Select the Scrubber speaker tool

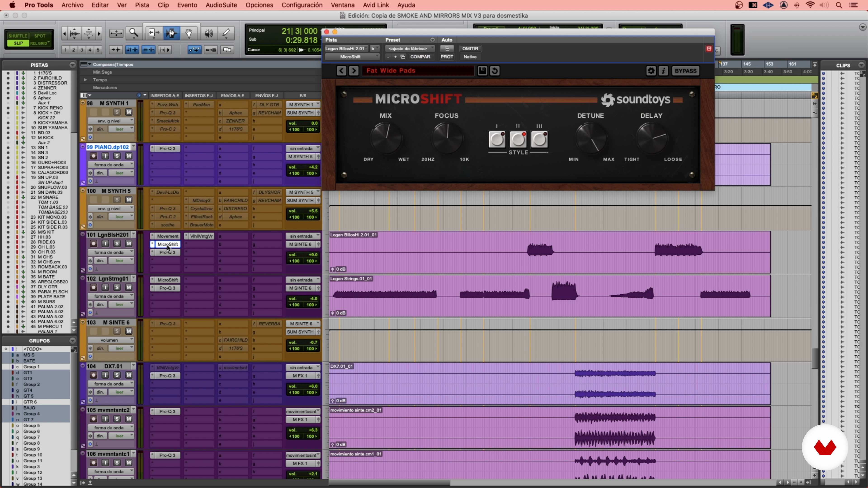tap(209, 33)
